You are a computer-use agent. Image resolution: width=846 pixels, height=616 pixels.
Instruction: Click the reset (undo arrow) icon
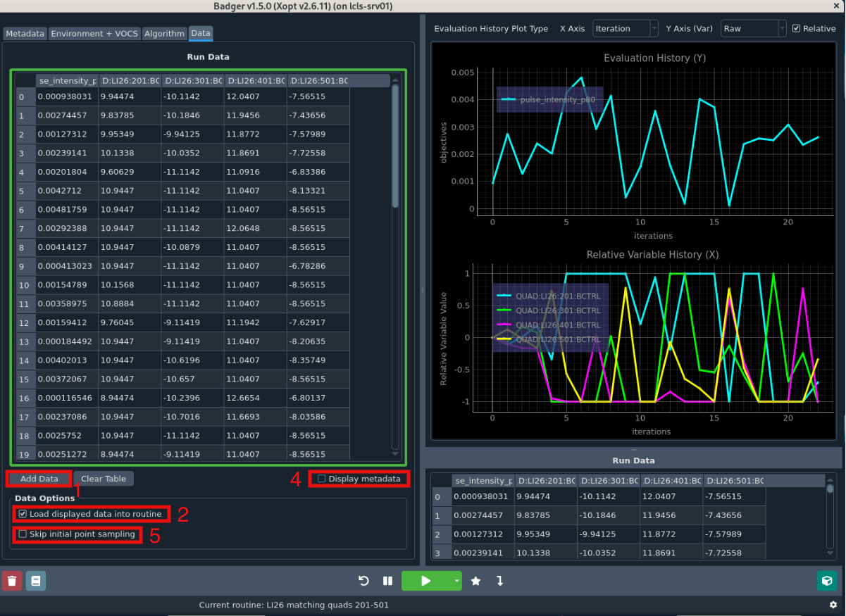pyautogui.click(x=363, y=581)
